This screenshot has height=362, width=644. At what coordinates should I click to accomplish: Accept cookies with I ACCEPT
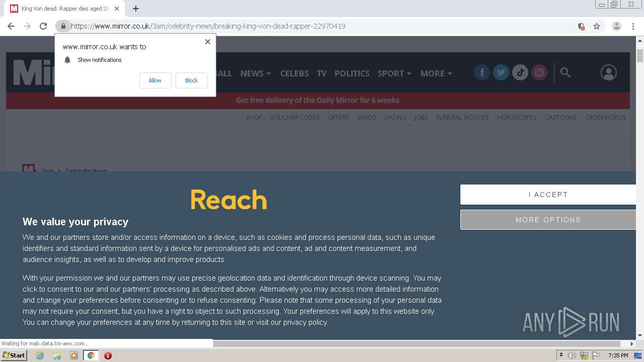coord(548,195)
